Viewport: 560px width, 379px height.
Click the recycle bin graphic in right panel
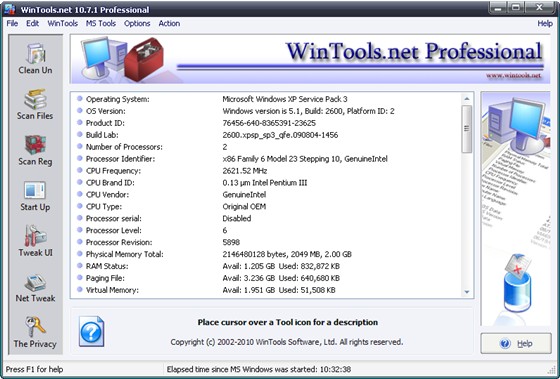point(518,282)
